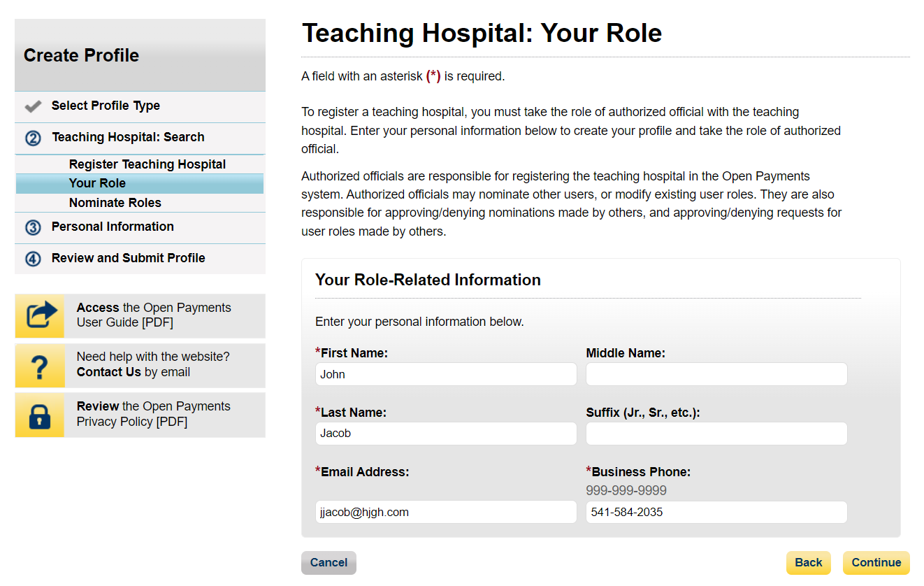Click the share arrow User Guide icon
924x586 pixels.
40,316
